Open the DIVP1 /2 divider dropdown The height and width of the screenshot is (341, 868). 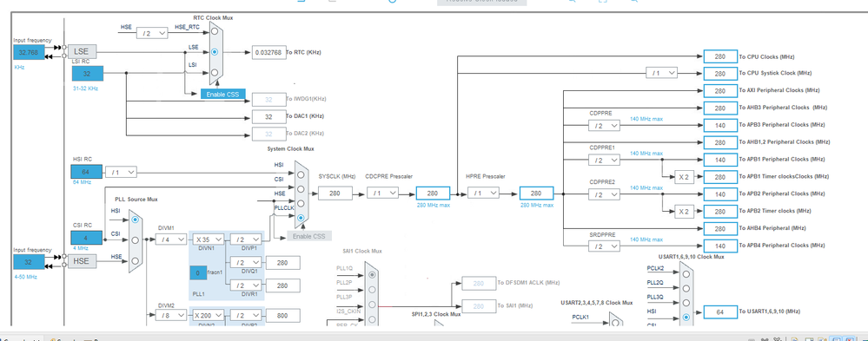coord(246,239)
